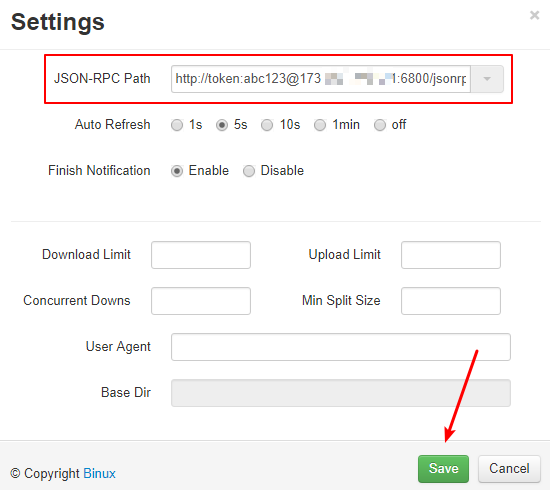Save the settings

pyautogui.click(x=443, y=469)
